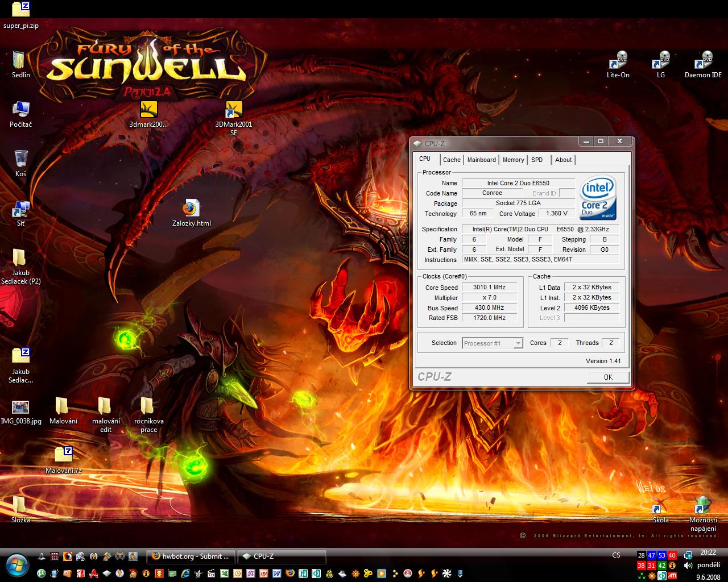Select the Core Speed value 3010.1 MHz
The image size is (728, 582).
(x=489, y=288)
